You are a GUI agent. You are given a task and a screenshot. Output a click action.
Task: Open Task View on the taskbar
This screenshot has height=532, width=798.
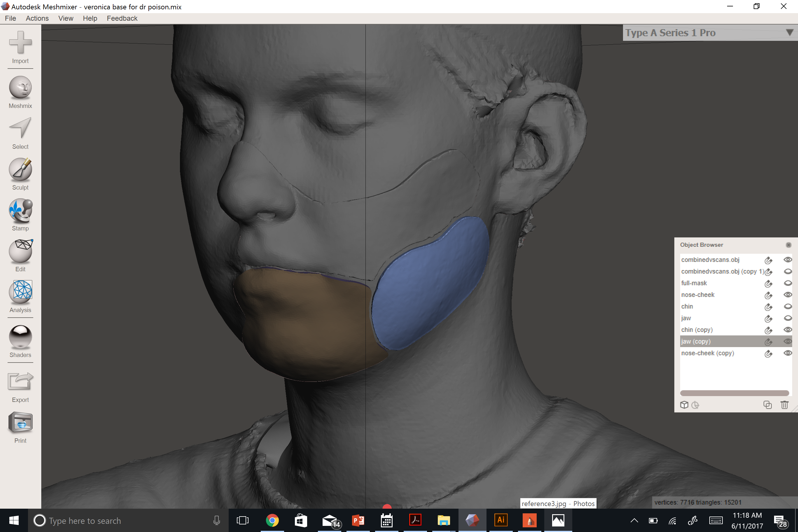(x=242, y=520)
